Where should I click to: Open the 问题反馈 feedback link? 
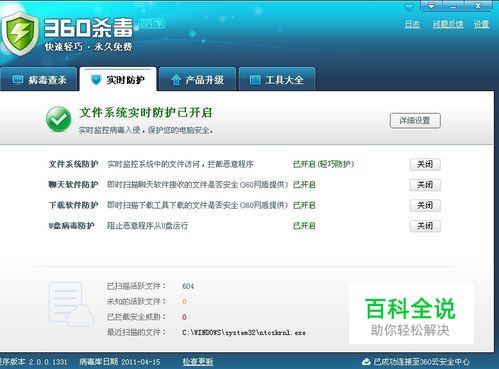pyautogui.click(x=448, y=24)
